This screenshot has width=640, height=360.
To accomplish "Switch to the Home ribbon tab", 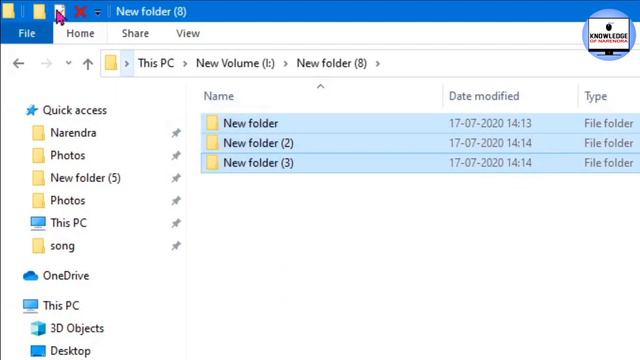I will pyautogui.click(x=80, y=33).
